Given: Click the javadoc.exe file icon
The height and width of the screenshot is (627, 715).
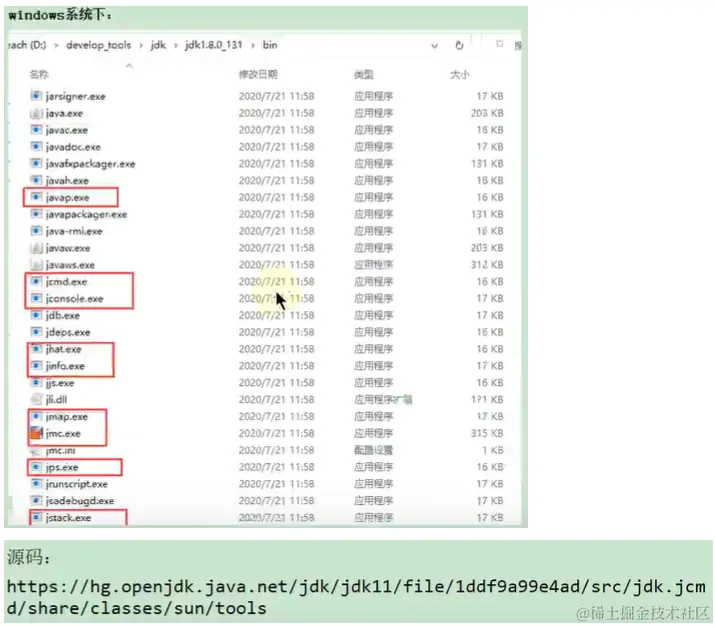Looking at the screenshot, I should coord(36,146).
